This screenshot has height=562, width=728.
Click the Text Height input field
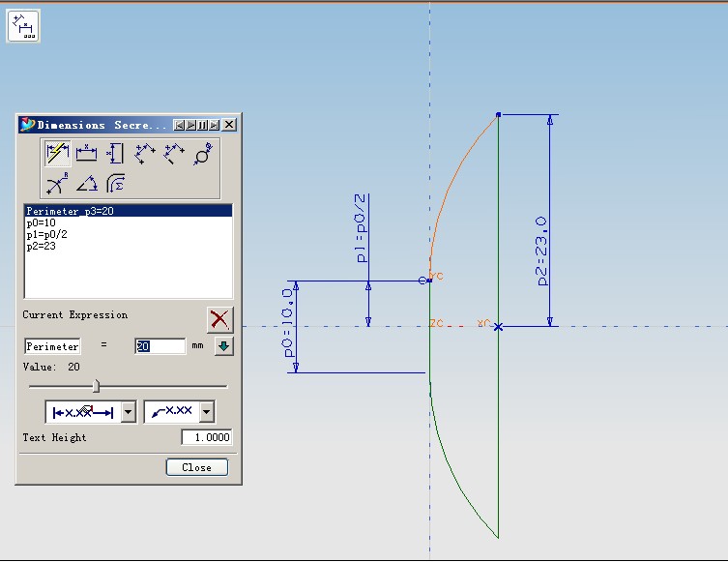click(207, 437)
